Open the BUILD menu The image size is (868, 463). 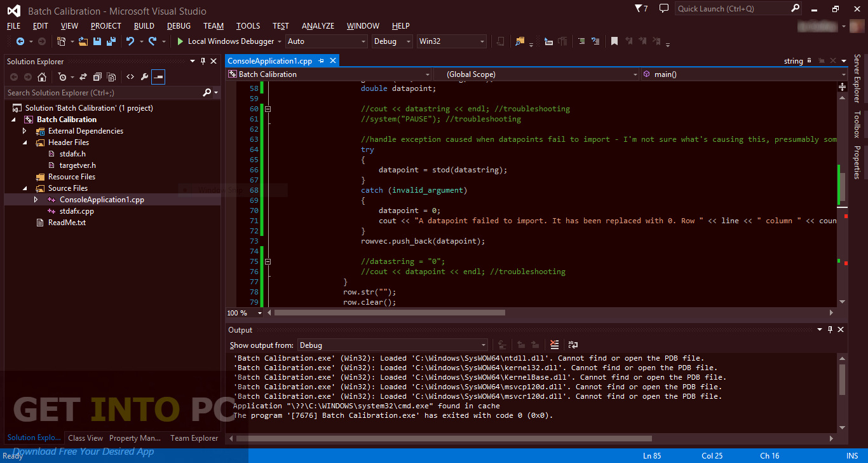coord(144,26)
